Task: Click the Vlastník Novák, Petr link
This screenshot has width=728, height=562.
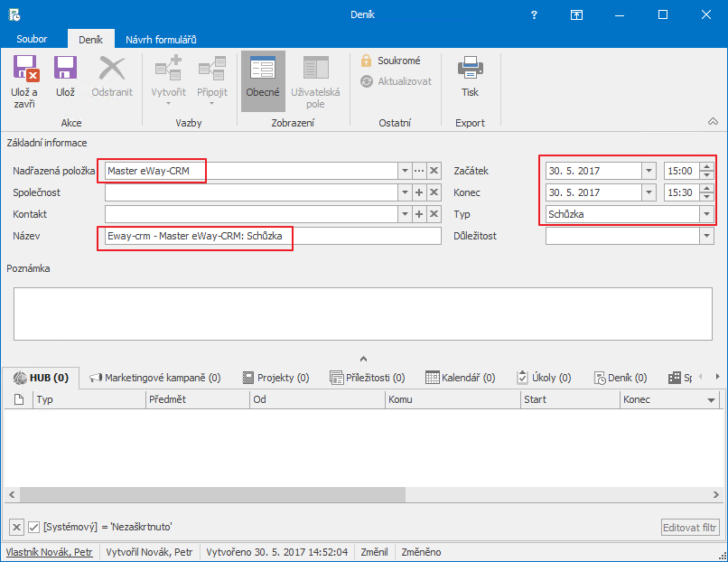Action: 49,552
